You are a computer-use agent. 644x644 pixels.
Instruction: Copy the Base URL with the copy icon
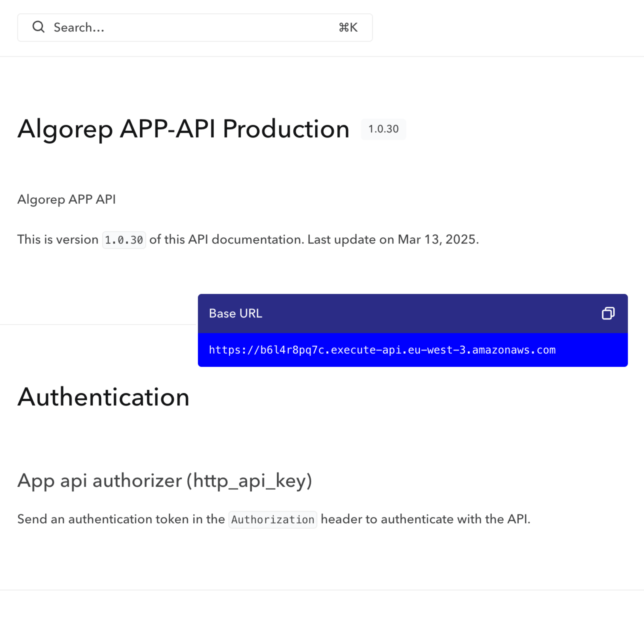[608, 313]
